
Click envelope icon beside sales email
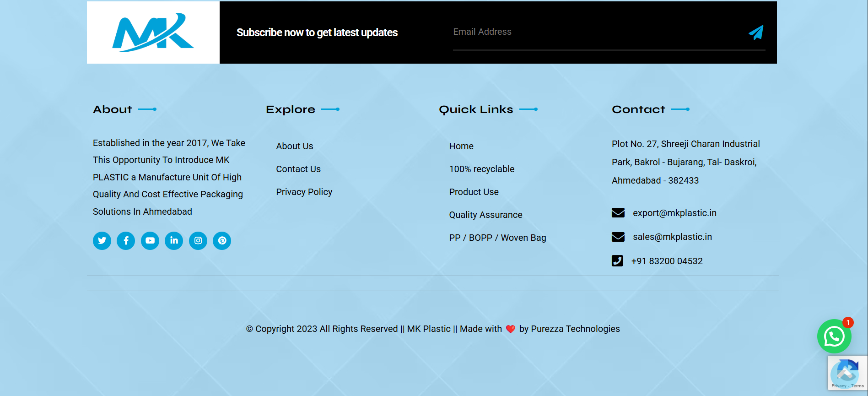[x=618, y=237]
